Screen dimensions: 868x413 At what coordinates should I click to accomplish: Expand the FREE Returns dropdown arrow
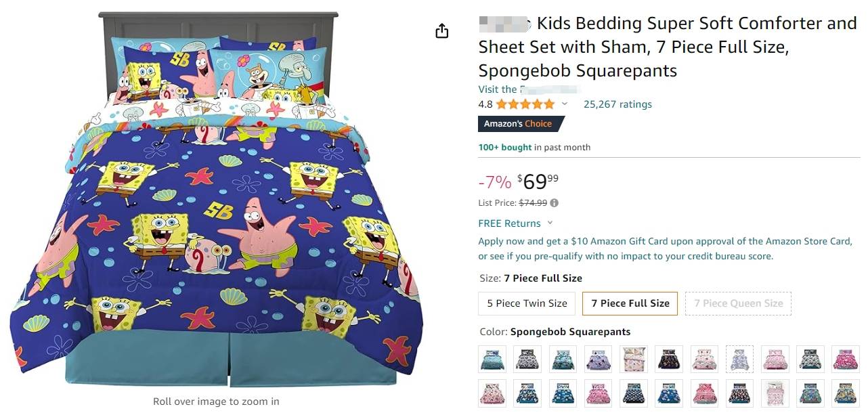click(550, 223)
